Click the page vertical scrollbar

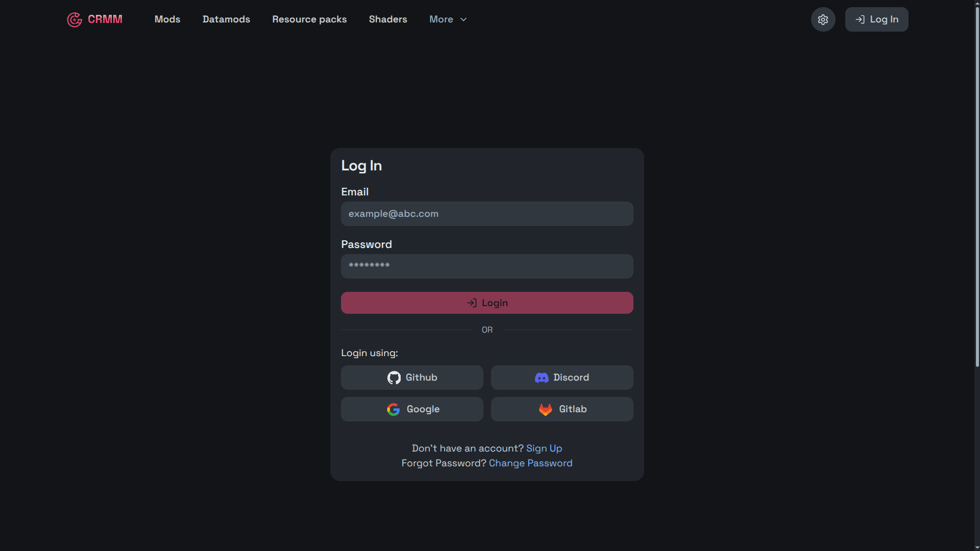tap(977, 186)
